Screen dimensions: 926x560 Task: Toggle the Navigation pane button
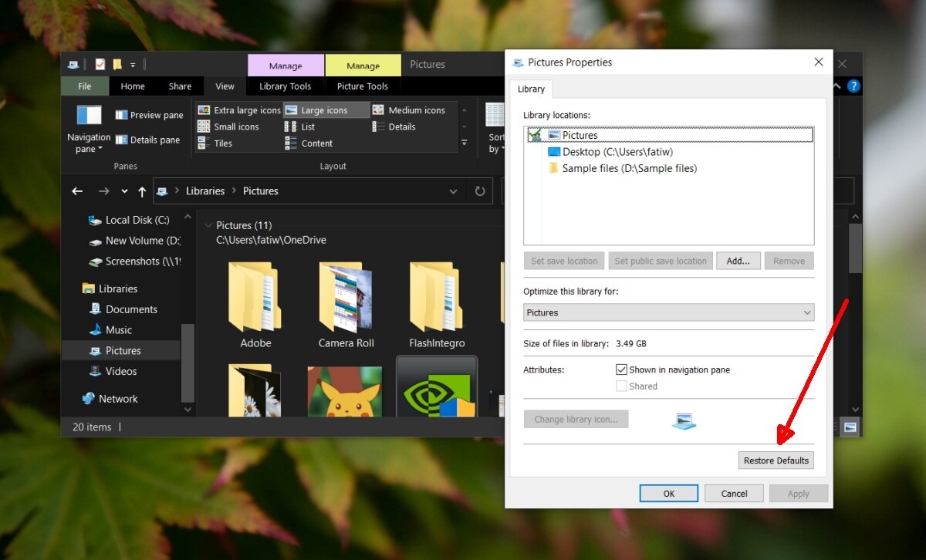88,130
